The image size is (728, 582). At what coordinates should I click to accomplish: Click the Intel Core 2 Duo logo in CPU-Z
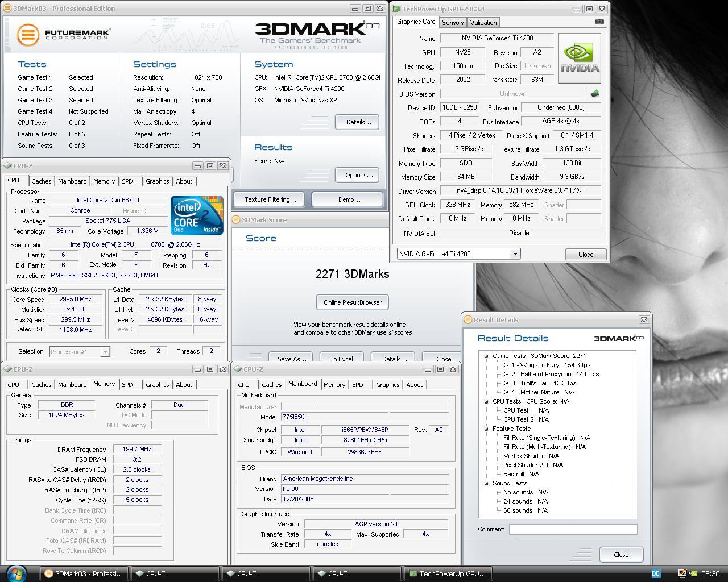(x=197, y=215)
